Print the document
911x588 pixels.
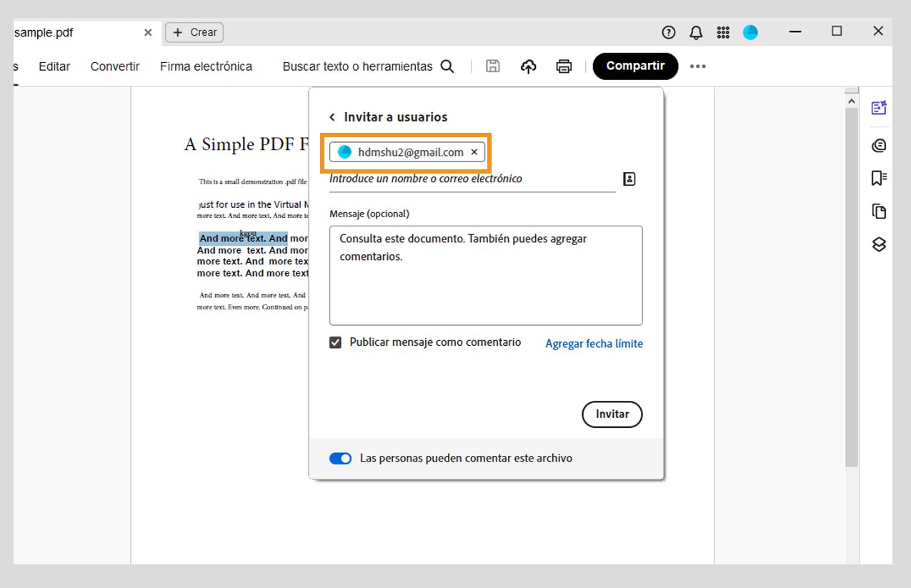[564, 66]
